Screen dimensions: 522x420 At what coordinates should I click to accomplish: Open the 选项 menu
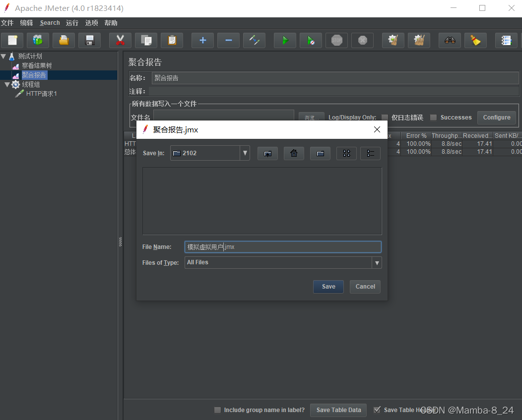coord(91,23)
